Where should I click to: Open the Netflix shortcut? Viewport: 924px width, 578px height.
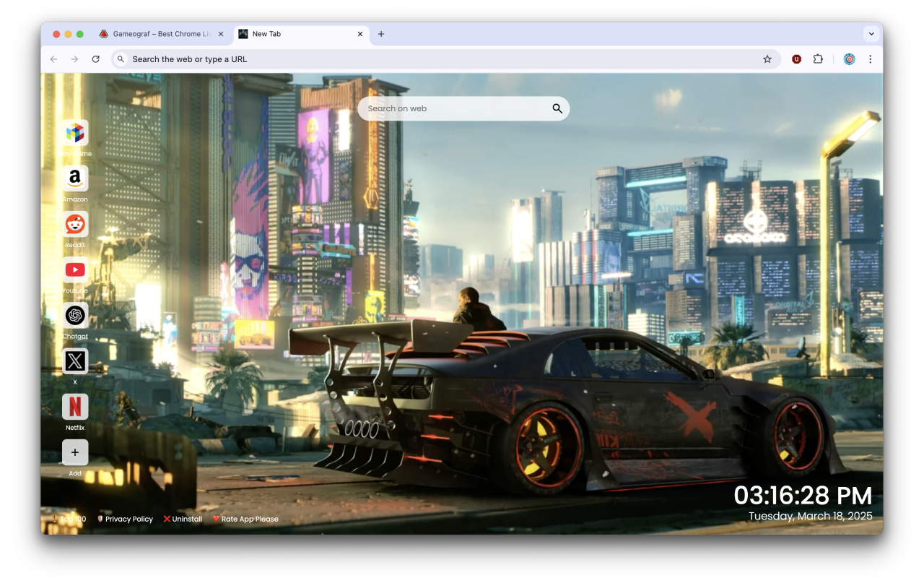click(x=75, y=407)
